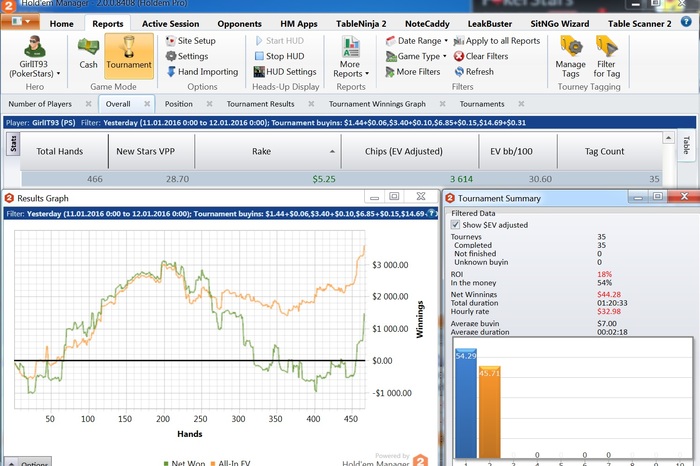Toggle All-In EV legend series
700x466 pixels.
pos(230,463)
